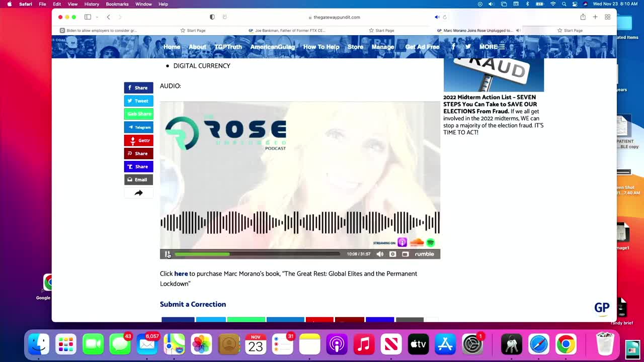Open a new Safari tab
The image size is (644, 362).
tap(595, 17)
